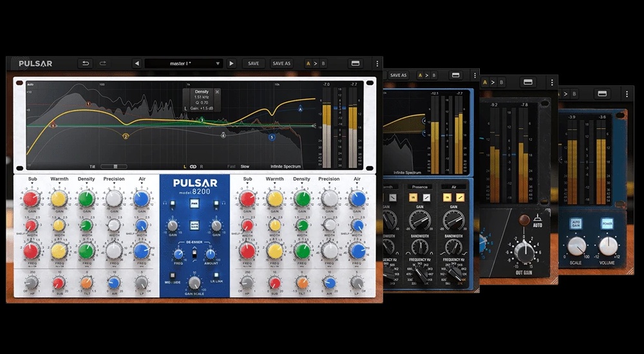Click SAVE AS in the Pulsar 8200 toolbar
Image resolution: width=644 pixels, height=354 pixels.
coord(281,64)
